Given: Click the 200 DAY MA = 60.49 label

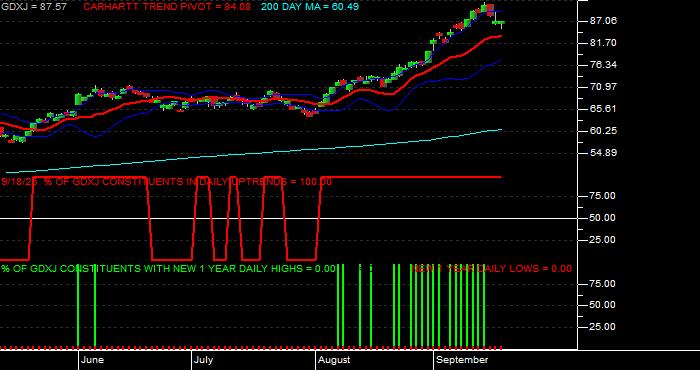Looking at the screenshot, I should click(309, 7).
